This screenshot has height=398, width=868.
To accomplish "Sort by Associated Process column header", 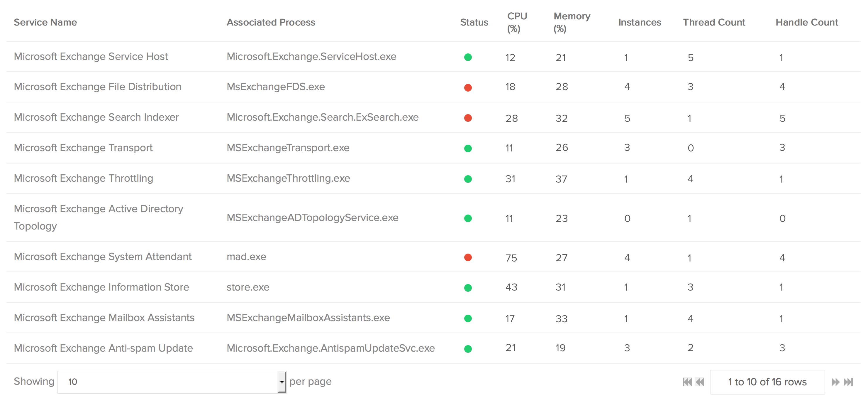I will [x=271, y=22].
